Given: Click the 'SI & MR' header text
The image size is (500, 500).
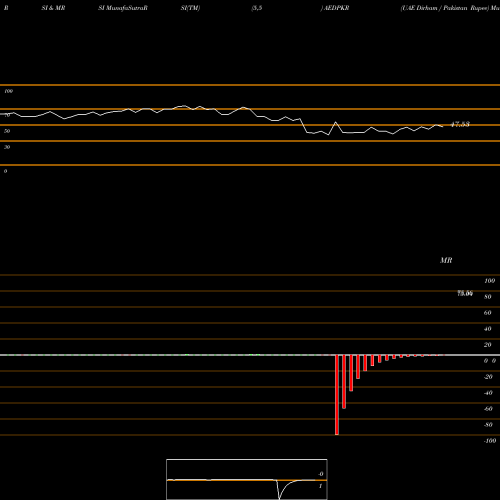Looking at the screenshot, I should click(x=53, y=8).
